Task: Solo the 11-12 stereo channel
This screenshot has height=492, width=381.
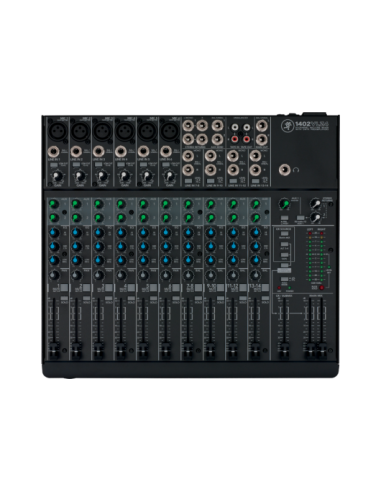Action: coord(243,298)
